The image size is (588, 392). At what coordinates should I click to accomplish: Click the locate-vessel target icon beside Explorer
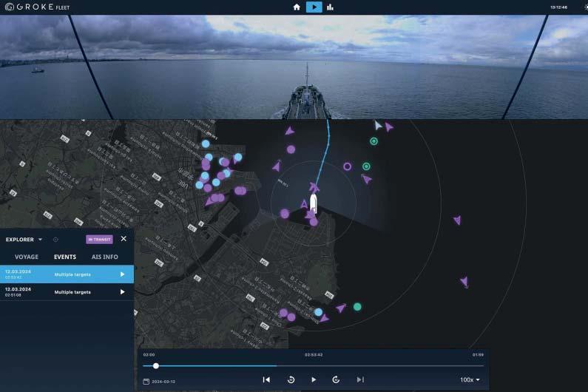pyautogui.click(x=55, y=240)
